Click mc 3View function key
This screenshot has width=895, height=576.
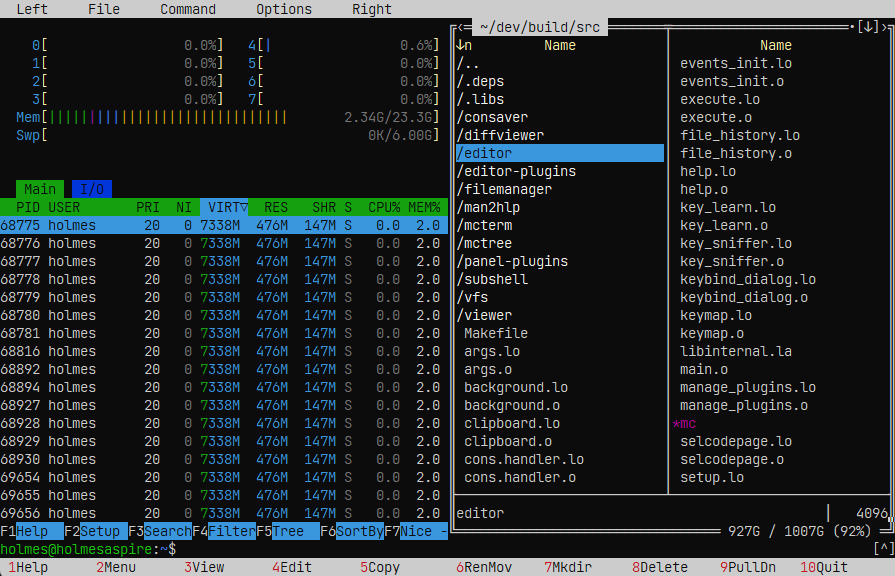click(204, 567)
